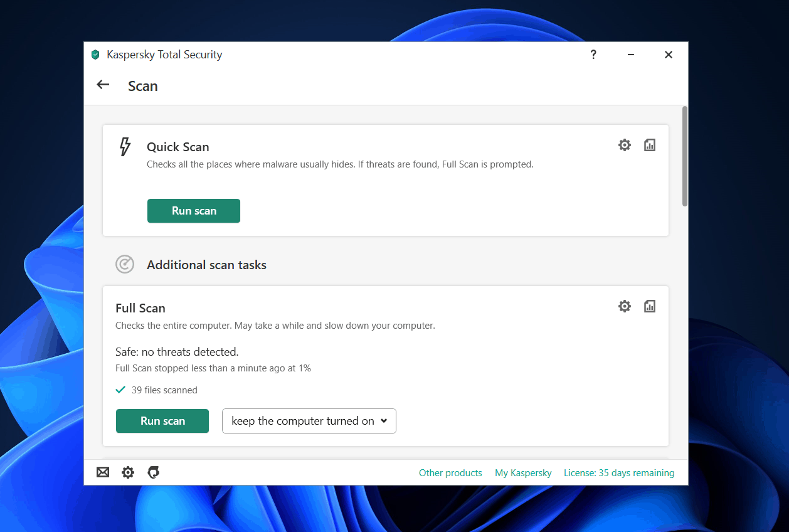Open the support agent icon in bottom bar
The image size is (789, 532).
point(153,472)
